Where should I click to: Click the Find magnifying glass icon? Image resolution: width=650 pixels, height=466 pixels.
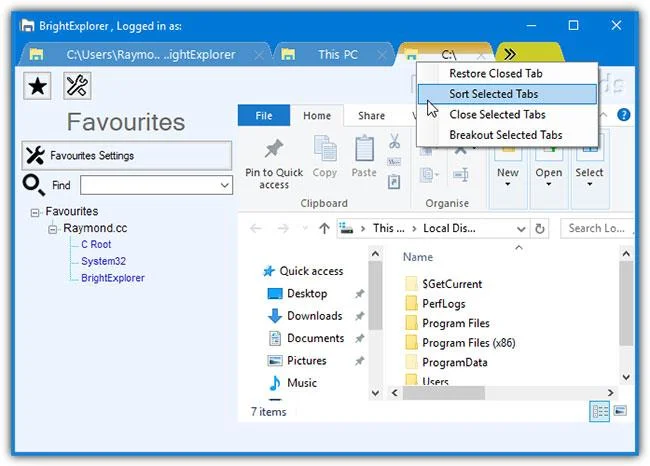click(34, 185)
